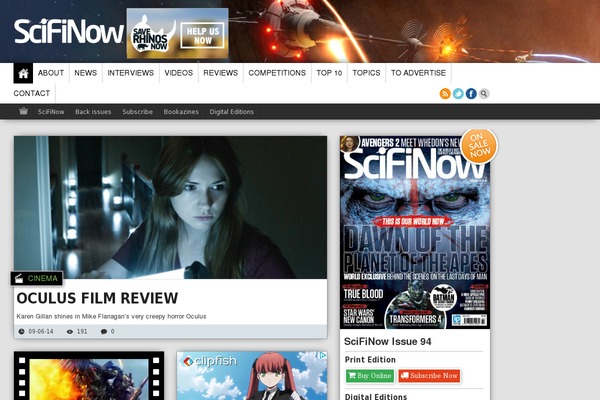Open the filmstrip video thumbnail
The image size is (600, 400).
click(x=89, y=376)
